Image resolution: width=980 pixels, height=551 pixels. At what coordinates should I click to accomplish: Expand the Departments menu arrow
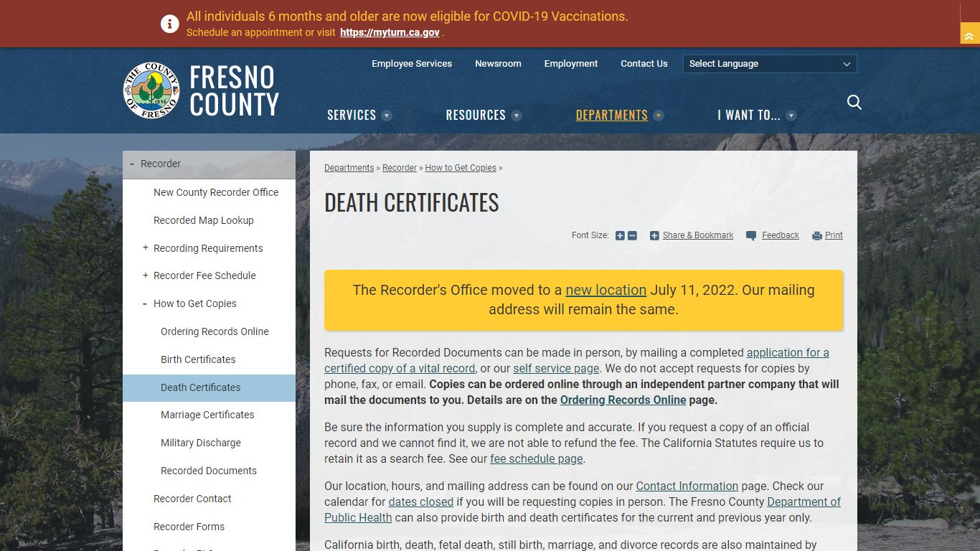[x=659, y=116]
